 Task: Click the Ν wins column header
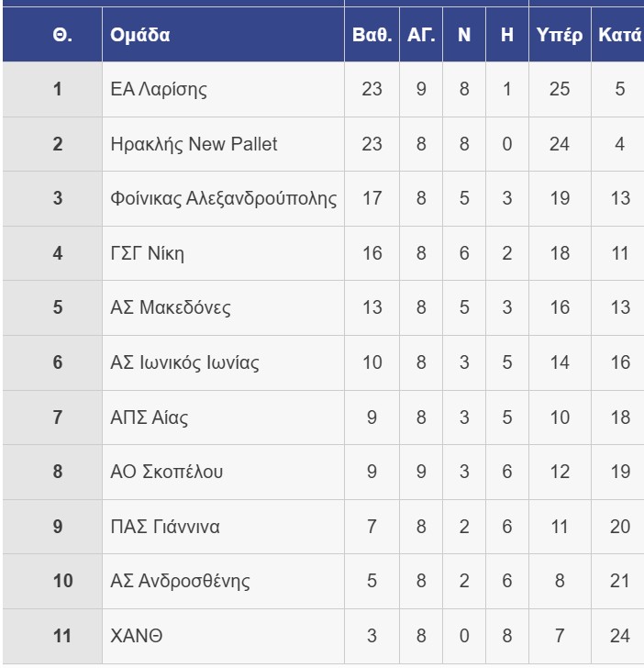[x=464, y=36]
